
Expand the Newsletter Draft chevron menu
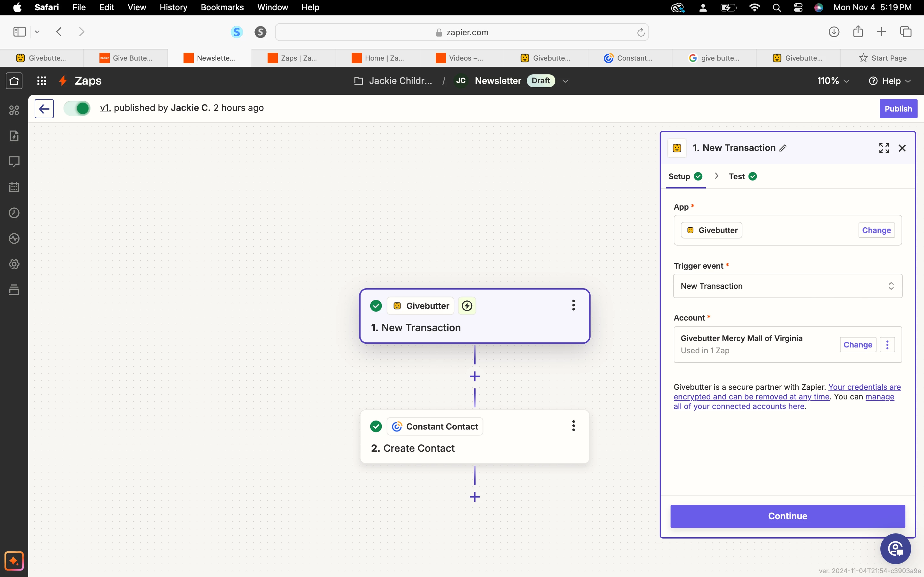(566, 81)
